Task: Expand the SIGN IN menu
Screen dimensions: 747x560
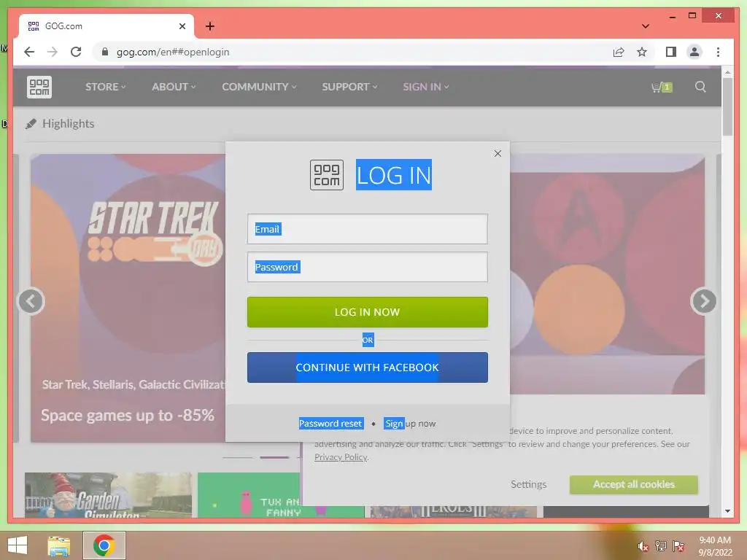Action: [x=426, y=87]
